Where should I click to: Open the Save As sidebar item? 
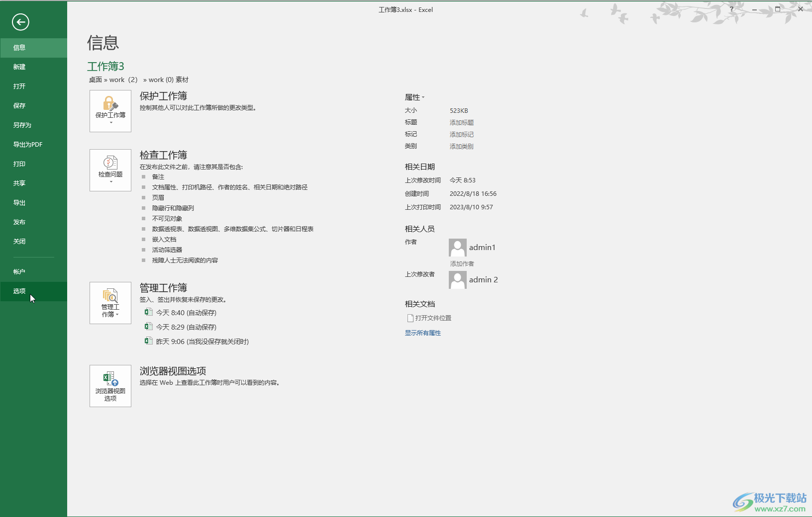pyautogui.click(x=22, y=125)
